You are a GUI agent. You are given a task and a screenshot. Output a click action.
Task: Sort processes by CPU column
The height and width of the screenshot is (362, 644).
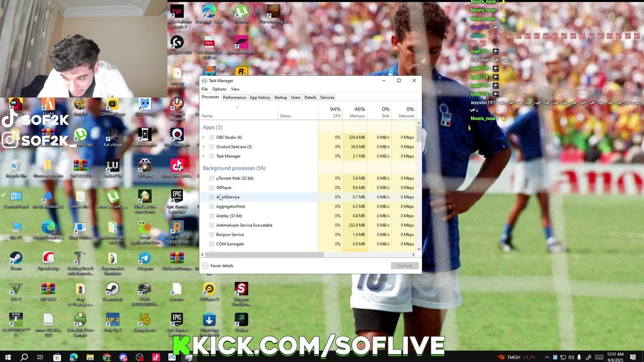[331, 112]
